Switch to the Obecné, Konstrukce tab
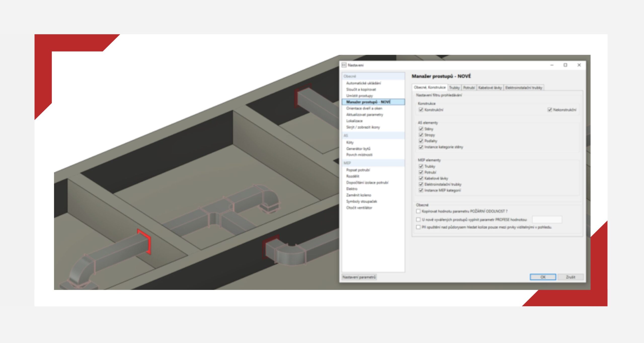Screen dimensions: 644x343 pos(430,87)
